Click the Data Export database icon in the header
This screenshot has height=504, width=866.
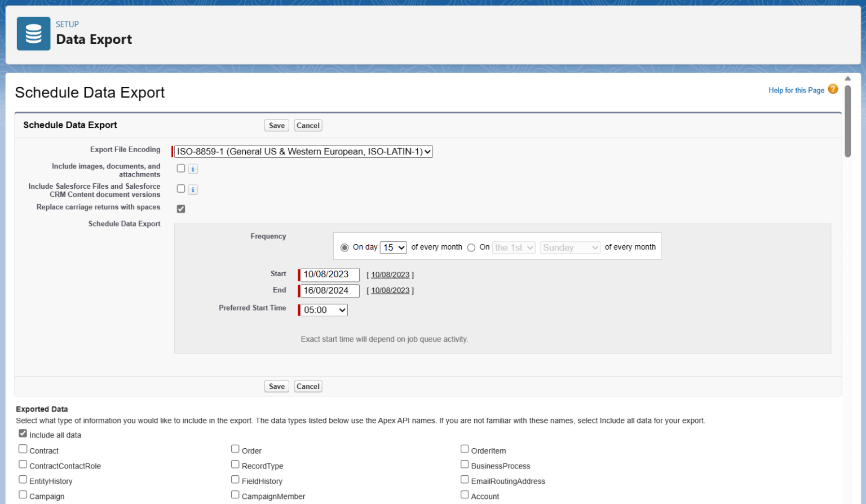click(x=33, y=33)
